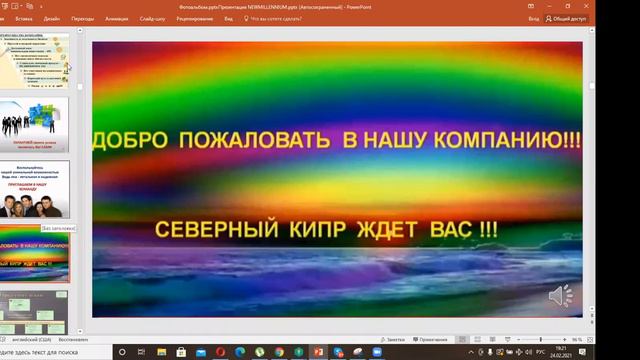Click the zoom in plus button
640x360 pixels.
coord(564,340)
